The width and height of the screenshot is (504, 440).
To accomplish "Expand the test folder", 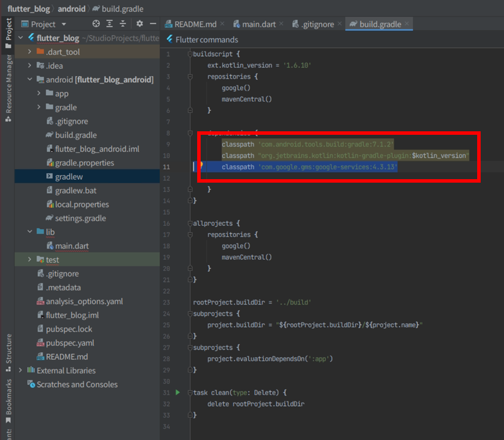I will (x=30, y=259).
